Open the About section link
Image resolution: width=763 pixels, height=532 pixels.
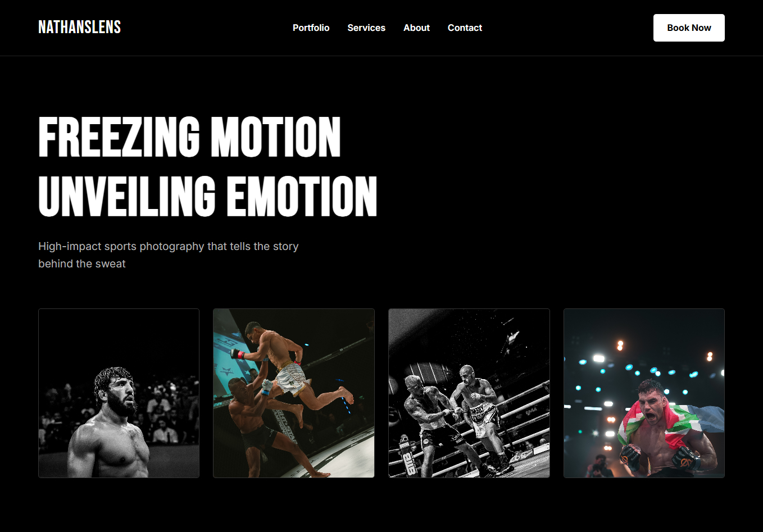point(416,28)
